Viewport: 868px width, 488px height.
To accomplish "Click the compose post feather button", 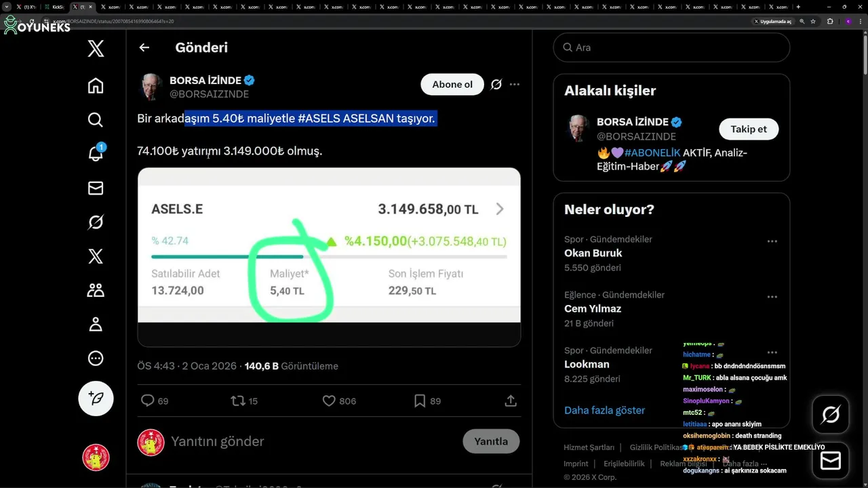I will click(96, 399).
